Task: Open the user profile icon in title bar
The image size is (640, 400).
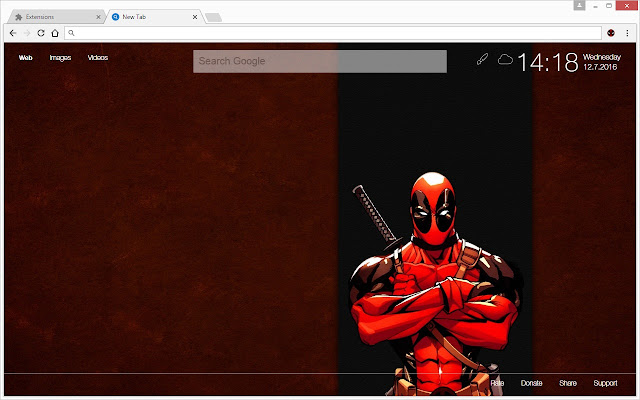Action: pos(579,5)
